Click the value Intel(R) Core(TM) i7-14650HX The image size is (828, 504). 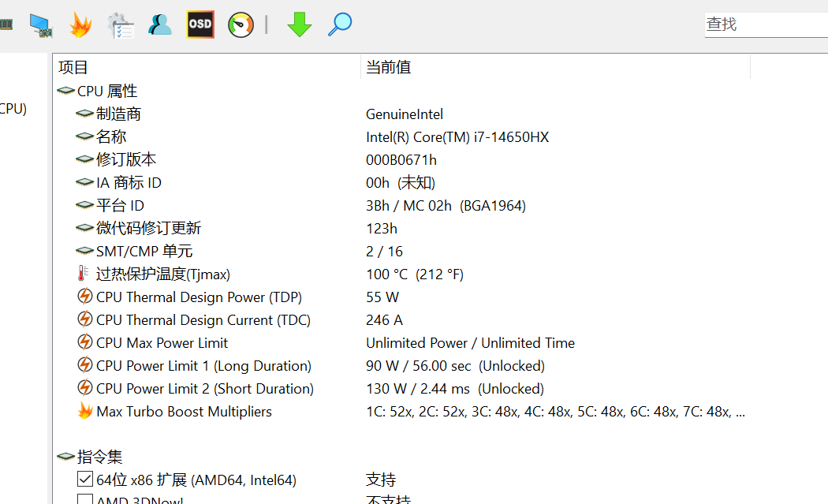click(457, 136)
